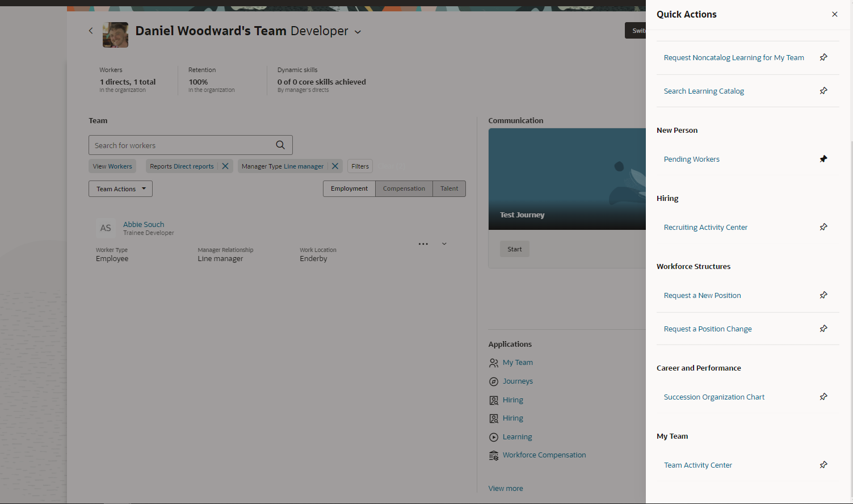The width and height of the screenshot is (853, 504).
Task: Open the first Hiring application link
Action: (x=513, y=400)
